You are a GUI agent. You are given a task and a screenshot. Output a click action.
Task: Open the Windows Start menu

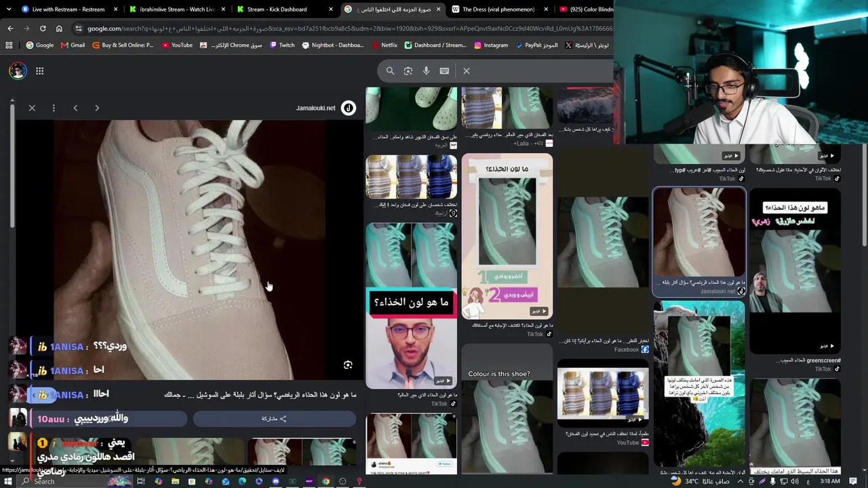pos(8,481)
